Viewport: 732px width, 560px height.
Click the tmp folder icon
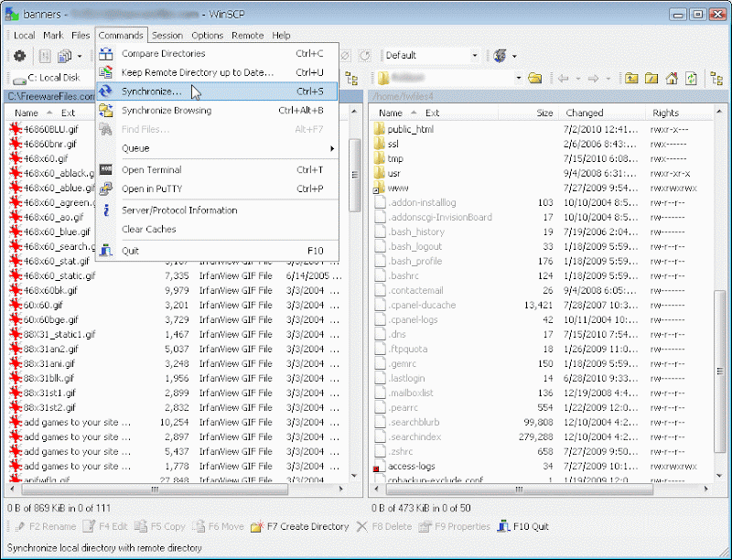[380, 158]
